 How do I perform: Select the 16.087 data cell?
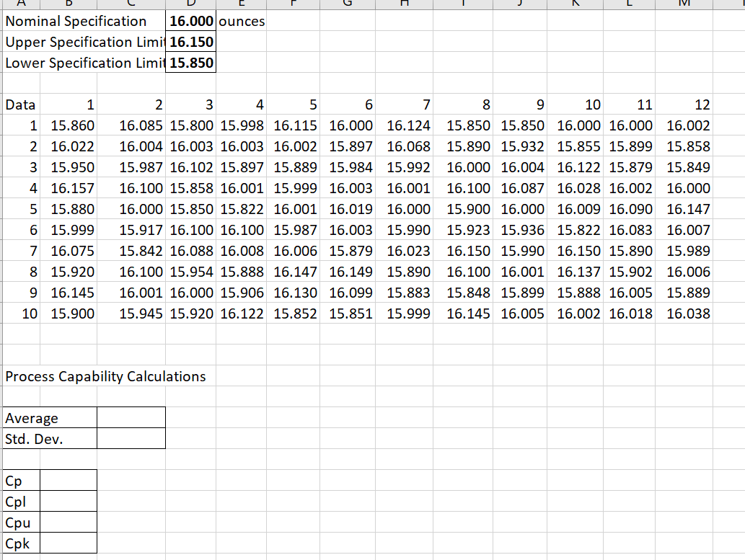(x=520, y=188)
